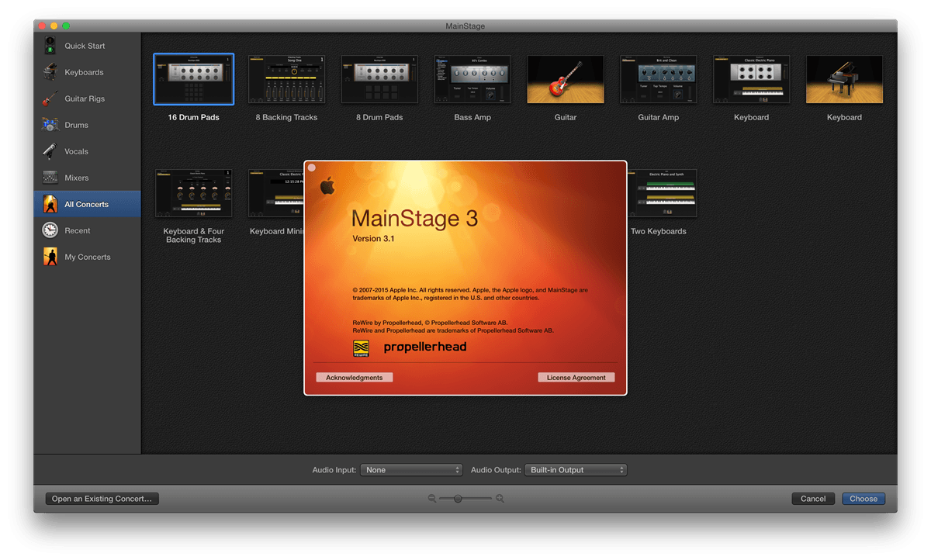Viewport: 931px width, 560px height.
Task: Select the red Guitar template thumbnail
Action: tap(566, 79)
